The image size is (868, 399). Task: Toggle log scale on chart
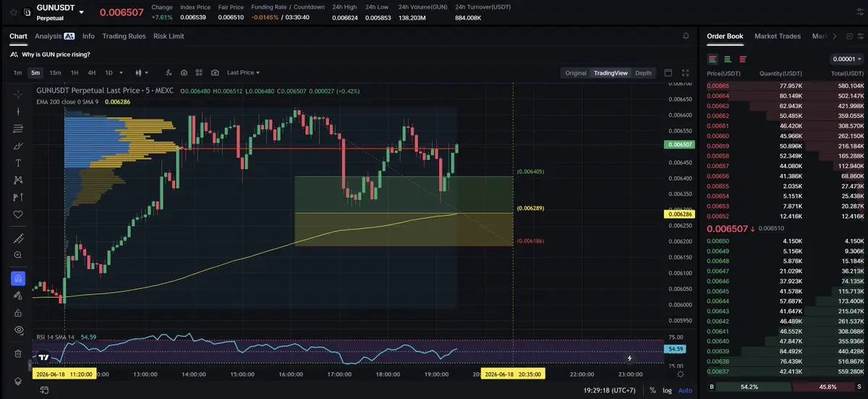coord(666,390)
